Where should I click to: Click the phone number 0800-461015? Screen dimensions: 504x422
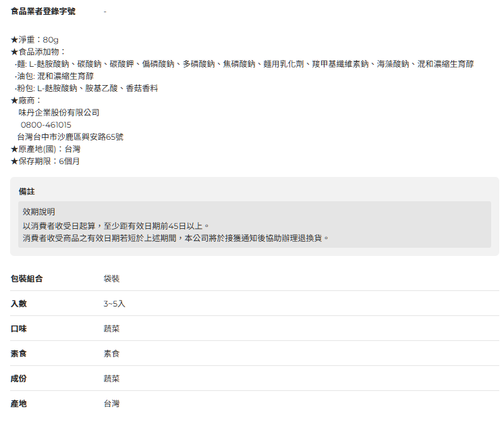(46, 125)
